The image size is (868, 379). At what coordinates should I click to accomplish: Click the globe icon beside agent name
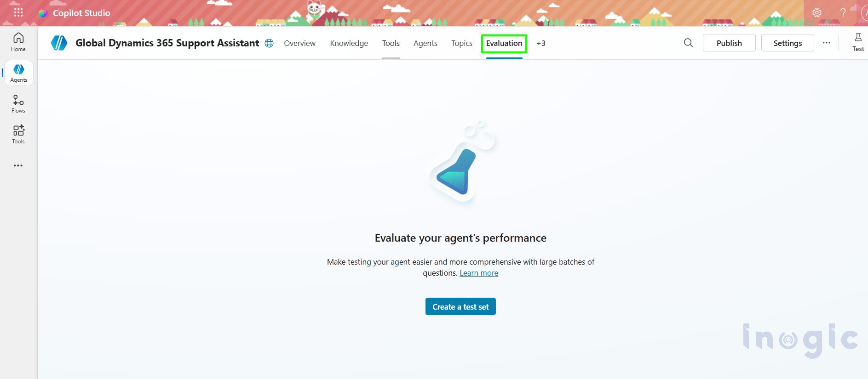pyautogui.click(x=269, y=43)
